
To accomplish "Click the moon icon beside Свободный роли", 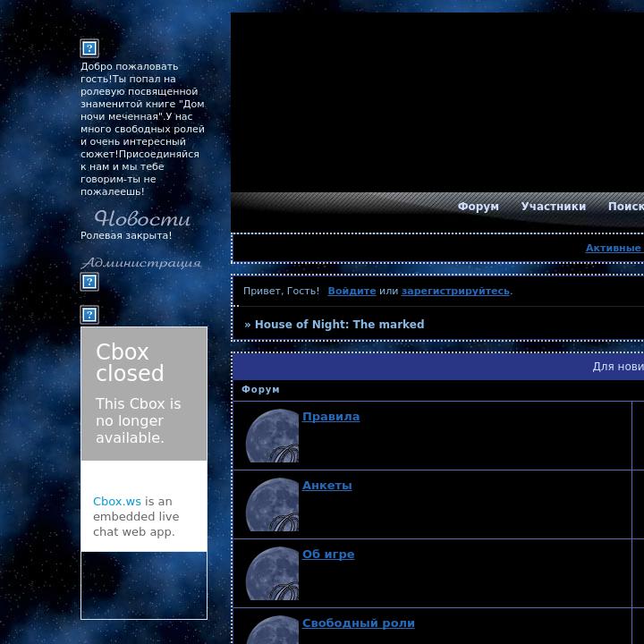I will pos(272,630).
